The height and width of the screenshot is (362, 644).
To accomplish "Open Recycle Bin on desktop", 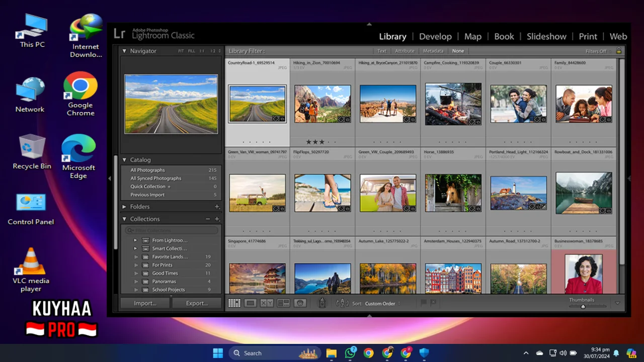I will (x=32, y=152).
